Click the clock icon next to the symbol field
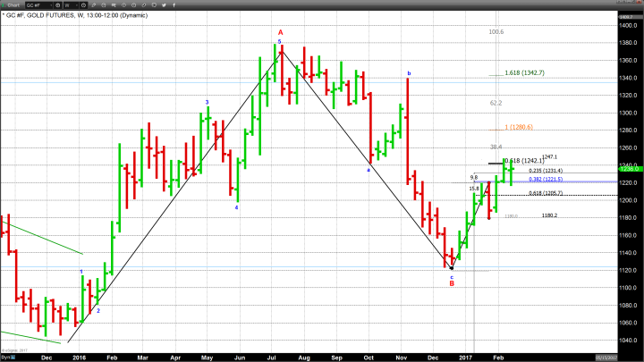 pyautogui.click(x=57, y=5)
